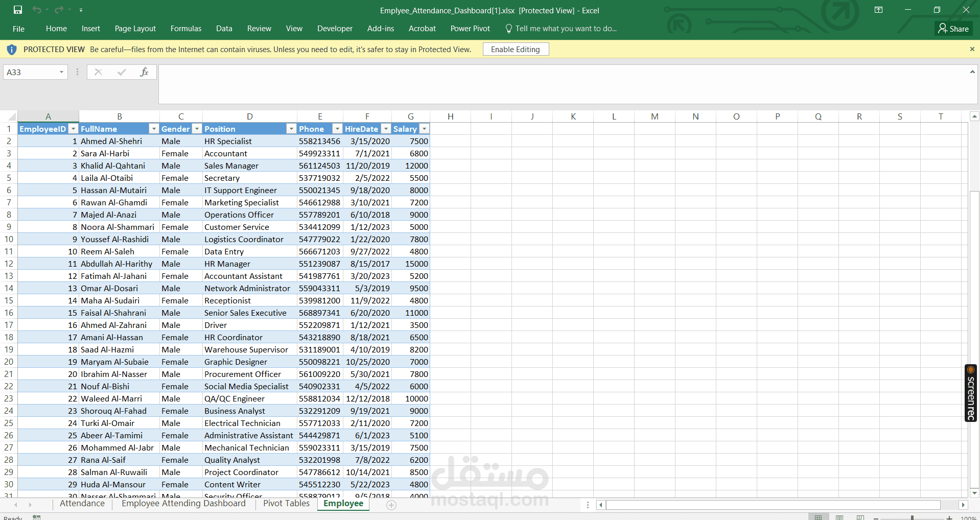Open the Formulas ribbon tab
The image size is (980, 520).
(x=186, y=29)
